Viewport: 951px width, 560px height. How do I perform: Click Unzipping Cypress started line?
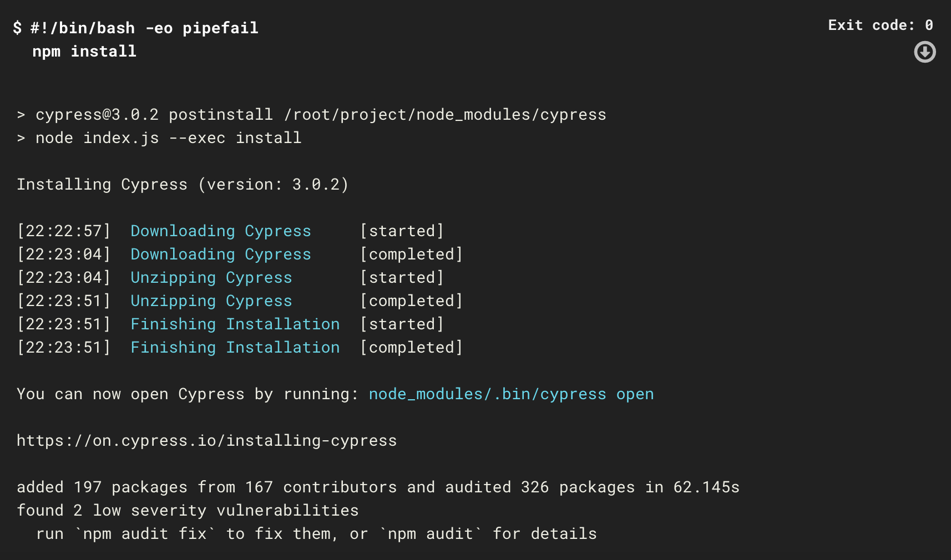click(x=230, y=277)
